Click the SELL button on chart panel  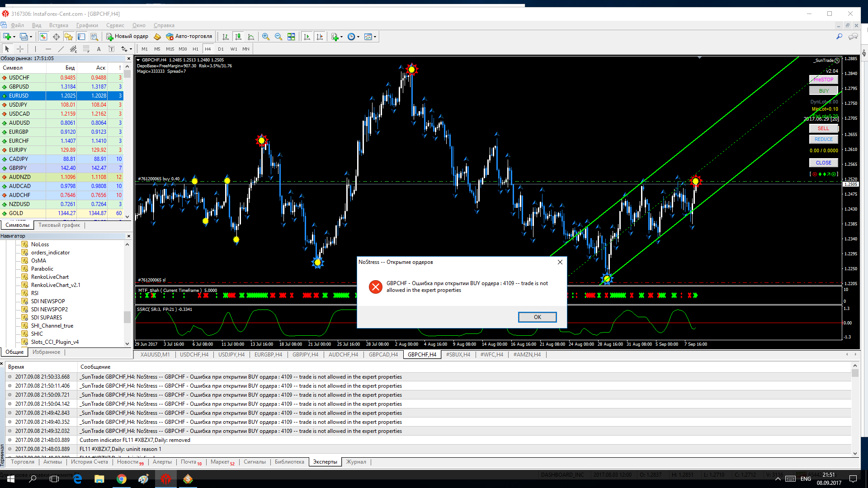point(823,128)
